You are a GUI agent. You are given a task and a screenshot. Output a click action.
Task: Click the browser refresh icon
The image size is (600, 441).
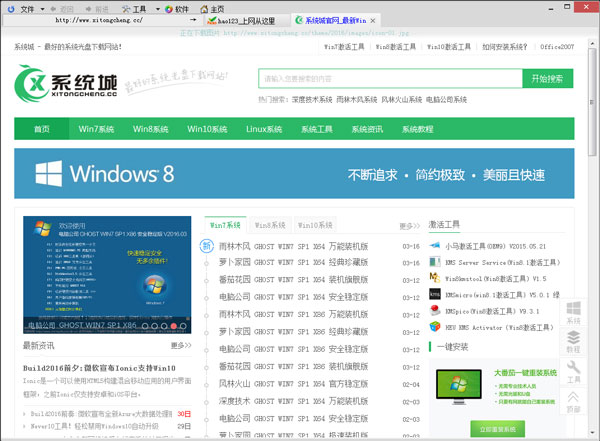coord(11,8)
